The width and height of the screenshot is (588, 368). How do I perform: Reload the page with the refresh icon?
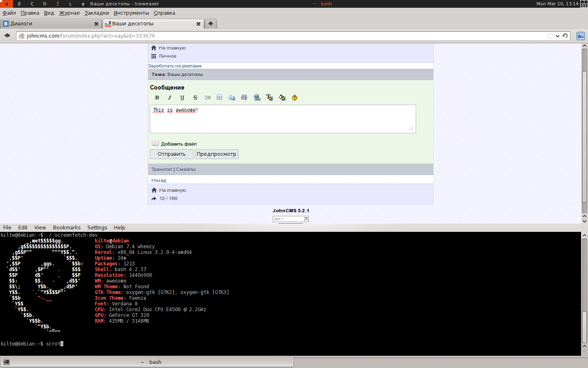click(x=565, y=36)
